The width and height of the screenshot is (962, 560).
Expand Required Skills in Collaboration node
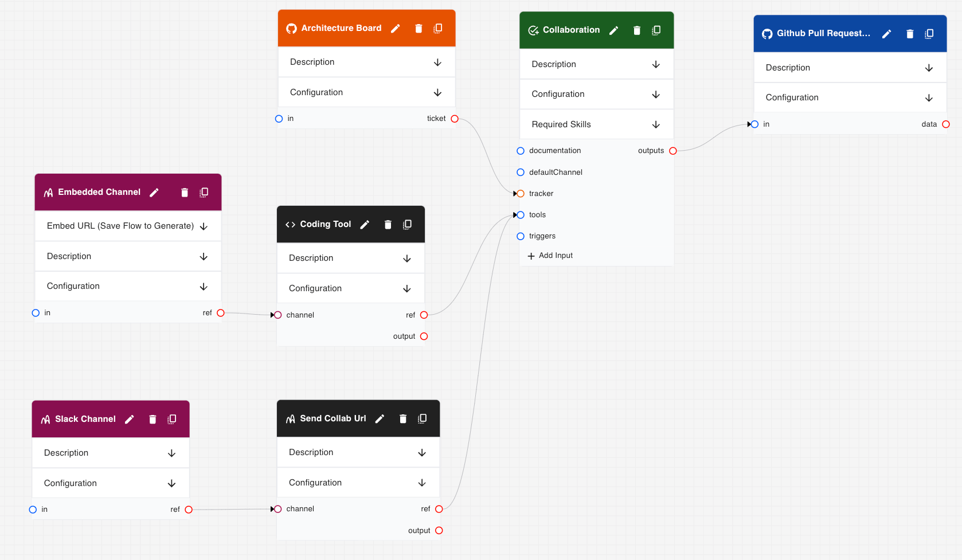point(656,124)
